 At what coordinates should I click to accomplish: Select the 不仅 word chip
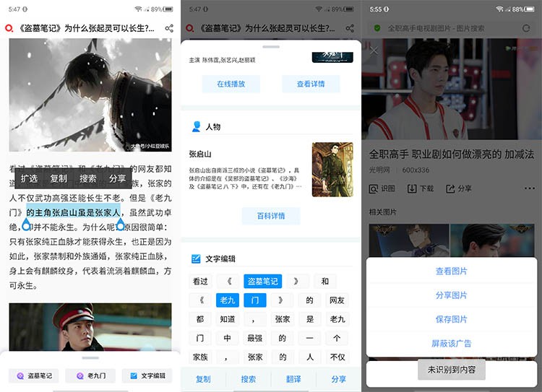[337, 357]
